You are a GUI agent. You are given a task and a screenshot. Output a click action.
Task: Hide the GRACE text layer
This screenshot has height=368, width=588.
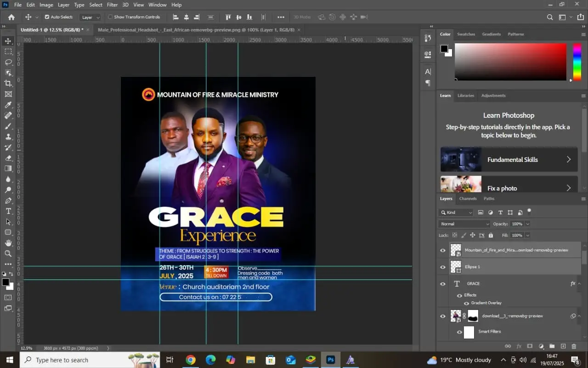pos(443,284)
